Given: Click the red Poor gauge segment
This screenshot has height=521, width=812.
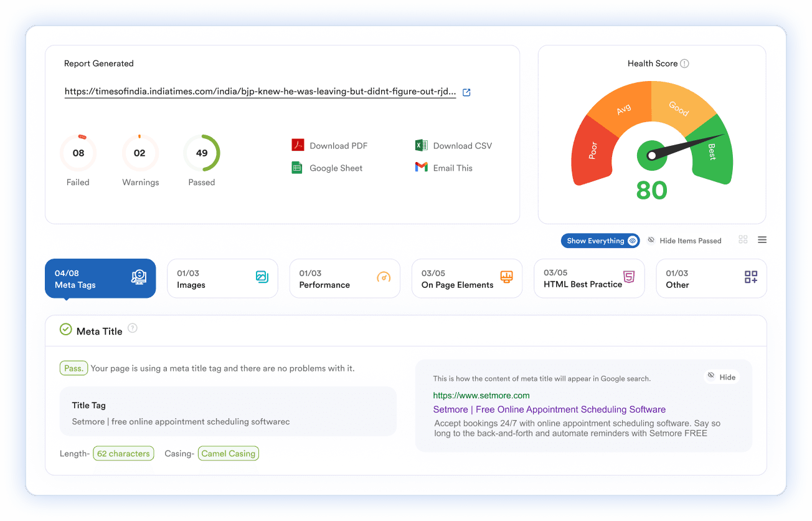Looking at the screenshot, I should pos(592,151).
